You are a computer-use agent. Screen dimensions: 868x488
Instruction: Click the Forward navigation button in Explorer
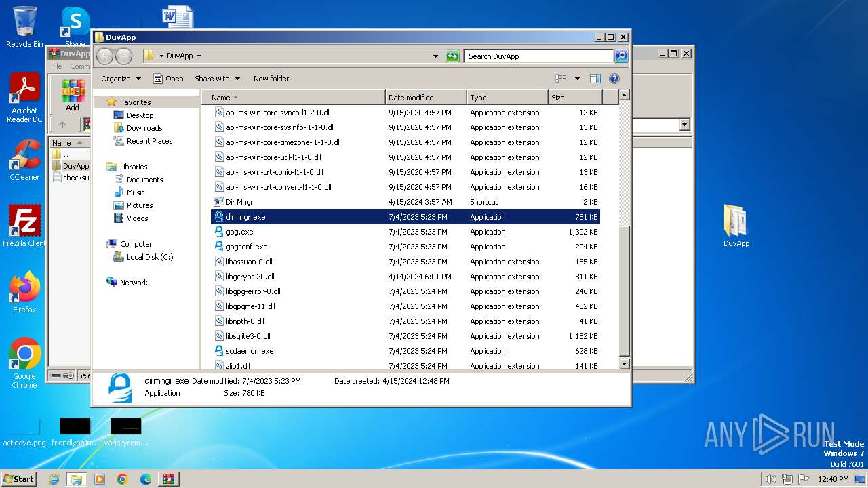124,56
